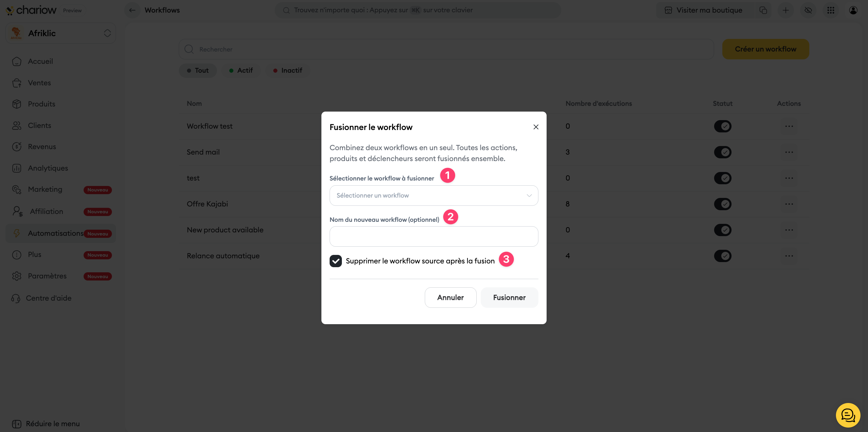868x432 pixels.
Task: Open actions menu for Send mail
Action: point(789,152)
